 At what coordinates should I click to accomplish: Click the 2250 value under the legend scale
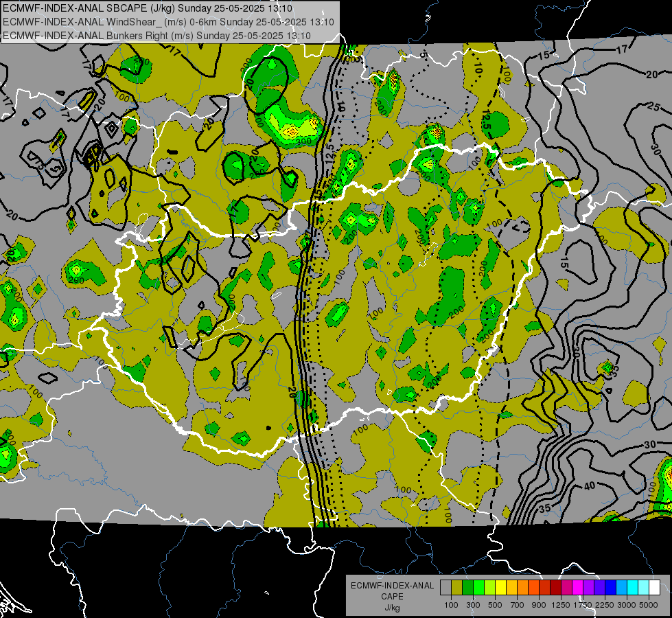(605, 605)
